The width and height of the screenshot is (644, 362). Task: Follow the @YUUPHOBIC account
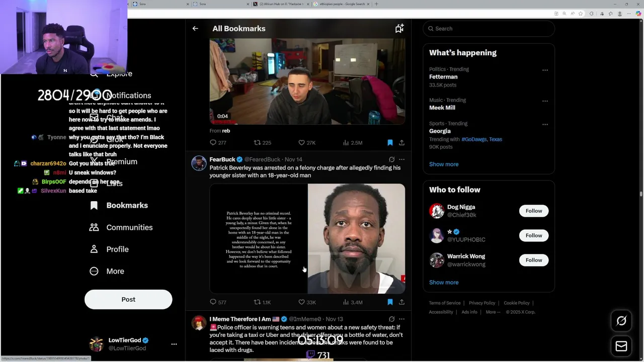tap(534, 235)
